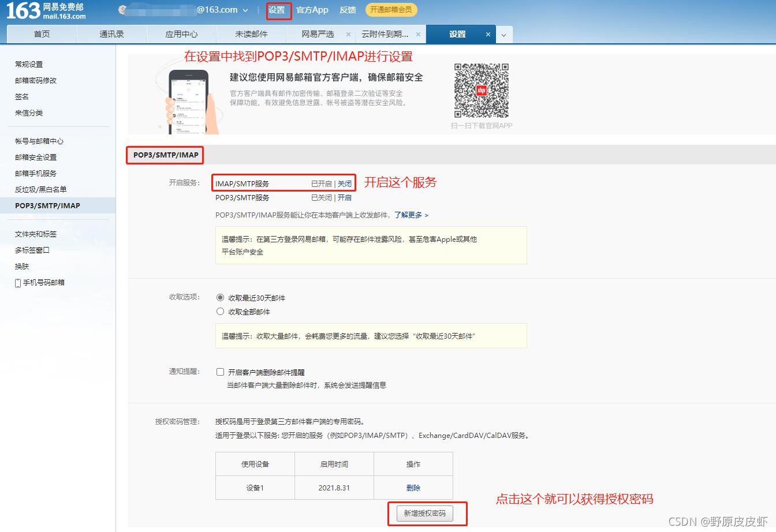The height and width of the screenshot is (532, 776).
Task: Open 常规设置 in the sidebar
Action: click(29, 65)
